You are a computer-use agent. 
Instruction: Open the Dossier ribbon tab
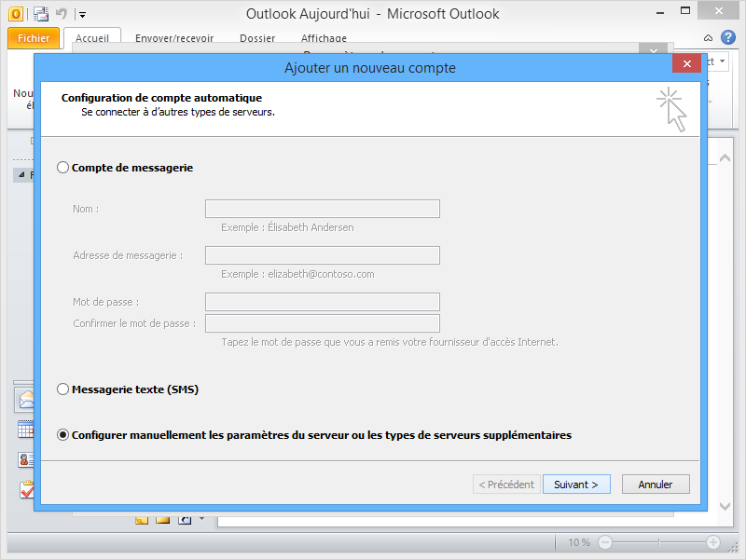[x=257, y=38]
